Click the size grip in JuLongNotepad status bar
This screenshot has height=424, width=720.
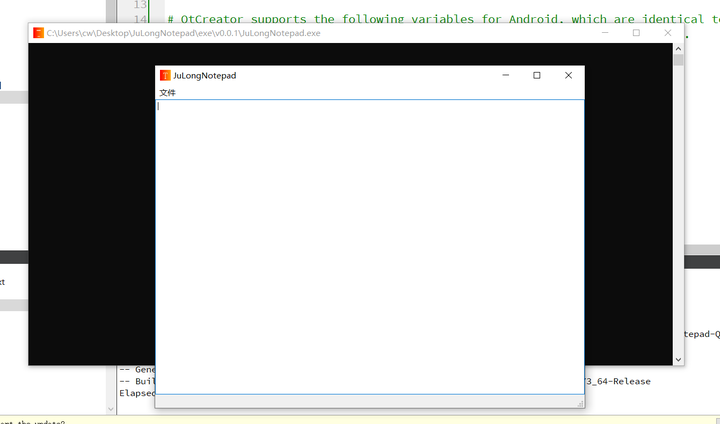coord(580,404)
